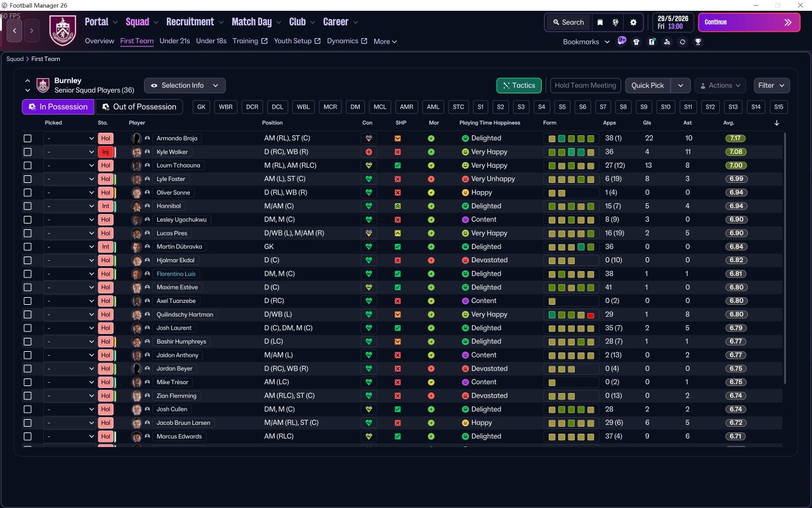812x508 pixels.
Task: Click Martin Dúbravka's form color squares
Action: pos(571,246)
